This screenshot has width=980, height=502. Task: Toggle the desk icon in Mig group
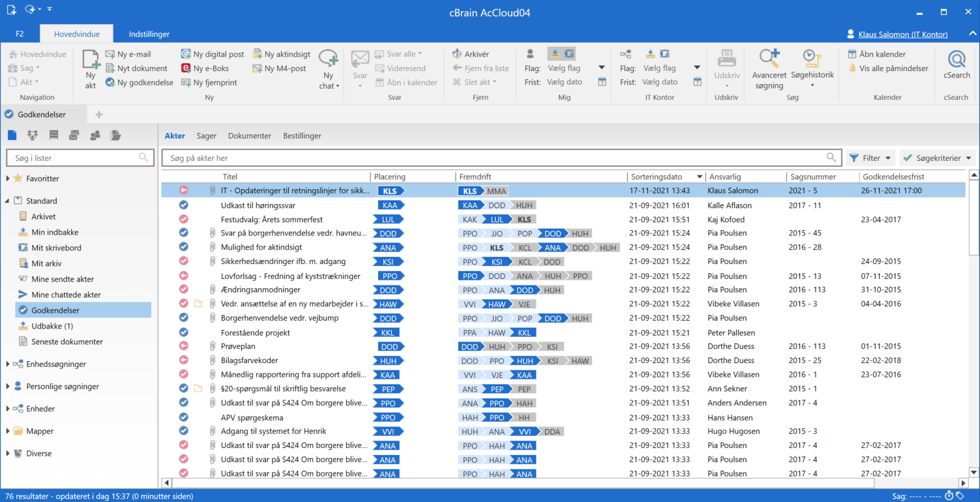[569, 53]
